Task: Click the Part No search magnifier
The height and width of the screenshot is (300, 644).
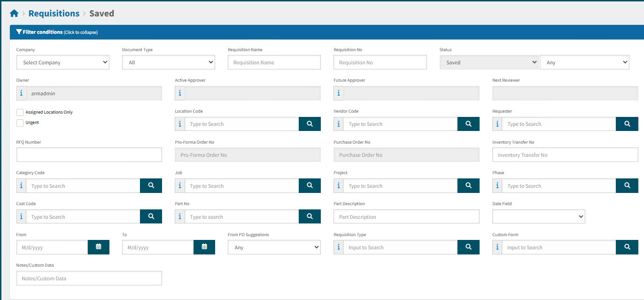Action: (309, 216)
